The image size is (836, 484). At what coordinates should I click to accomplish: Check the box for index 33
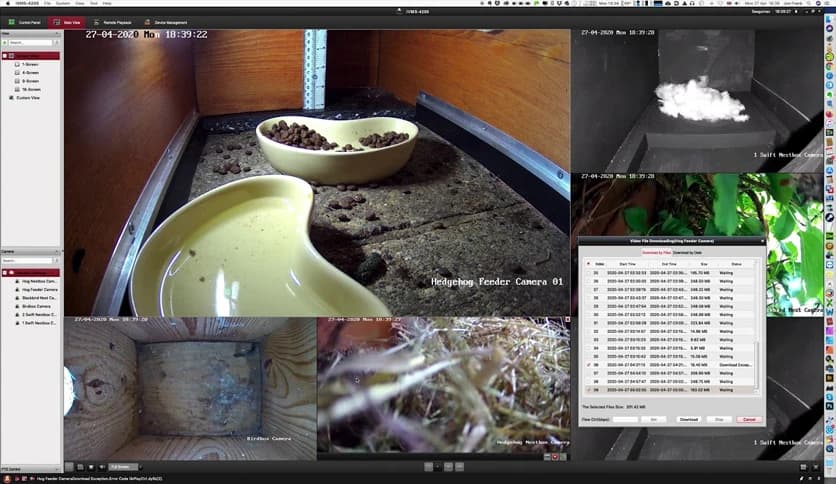589,340
